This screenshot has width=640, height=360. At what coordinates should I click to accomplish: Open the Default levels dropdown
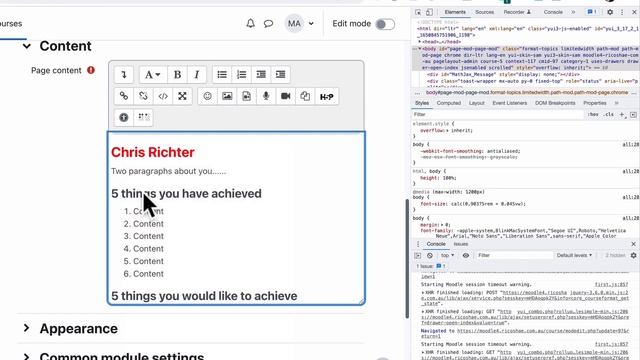(x=574, y=256)
